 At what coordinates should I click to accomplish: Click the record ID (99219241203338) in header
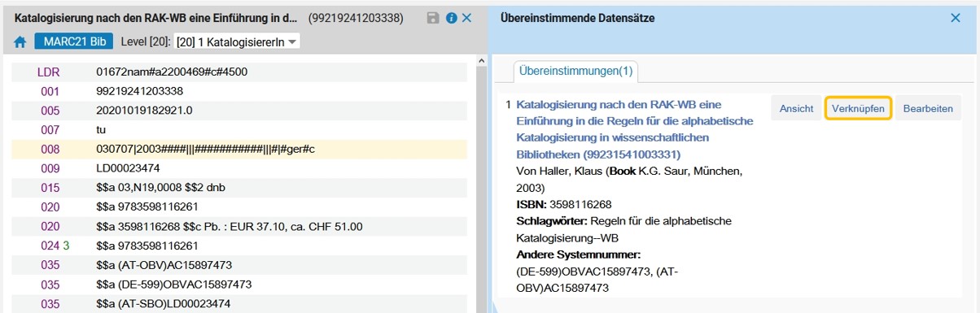tap(355, 17)
